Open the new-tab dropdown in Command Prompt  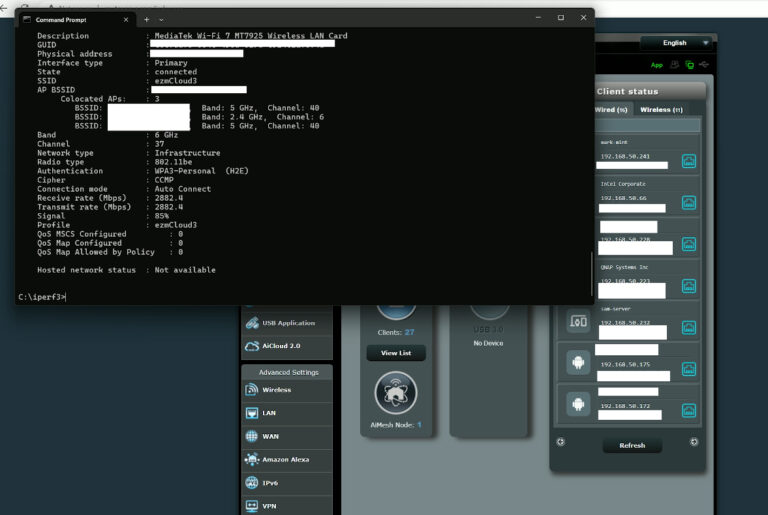tap(162, 19)
